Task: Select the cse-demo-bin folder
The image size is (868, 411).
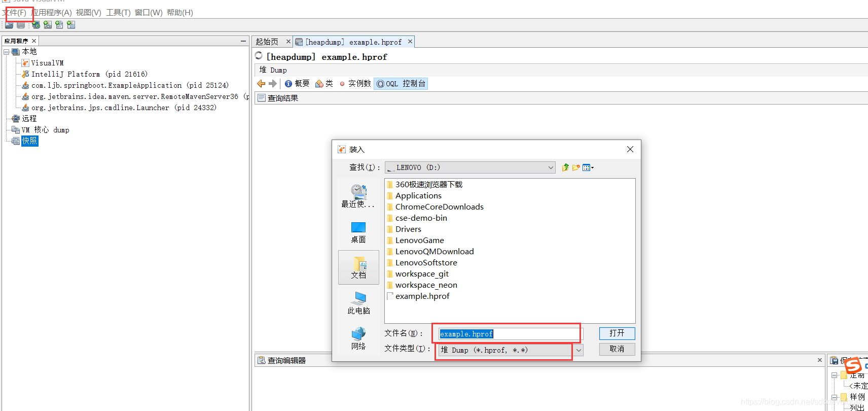Action: [x=417, y=218]
